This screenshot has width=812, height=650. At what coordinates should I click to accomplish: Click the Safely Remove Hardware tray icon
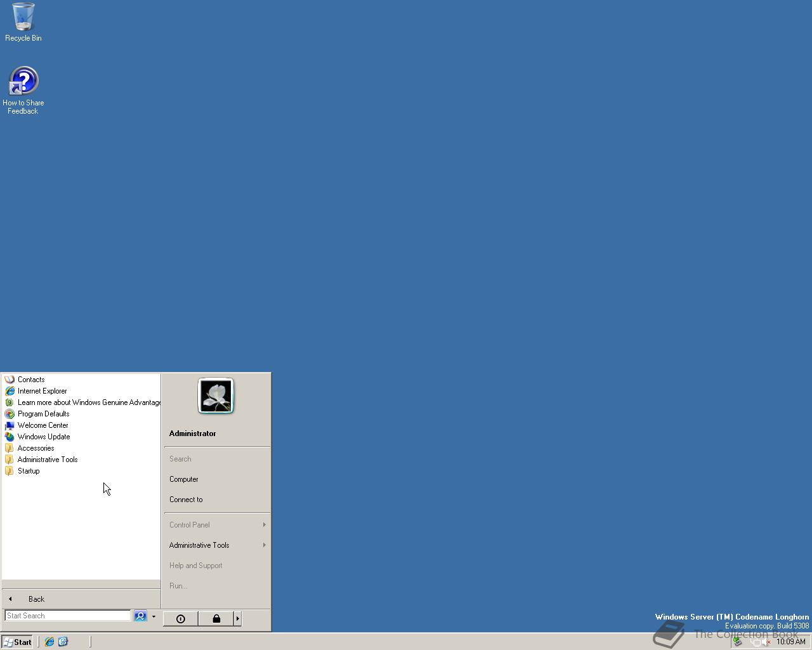tap(738, 642)
